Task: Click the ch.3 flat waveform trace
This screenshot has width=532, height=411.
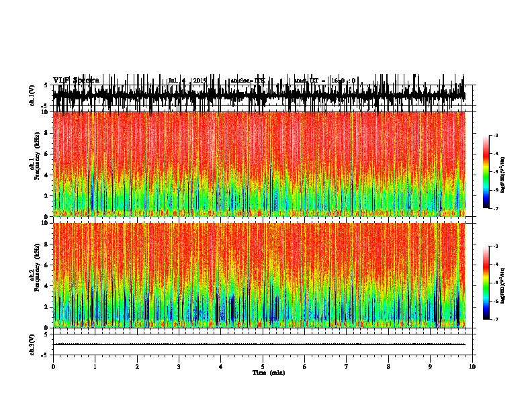Action: click(259, 345)
